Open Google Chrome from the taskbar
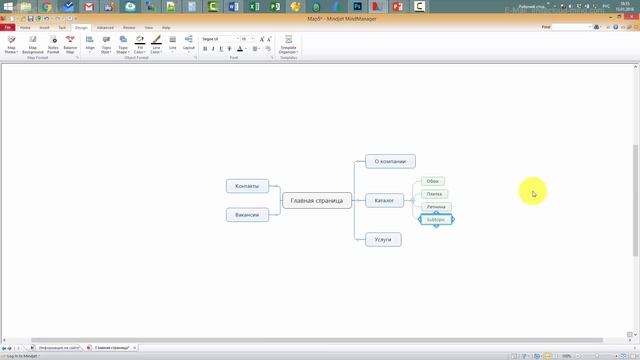Screen dimensions: 640x360 [47, 7]
